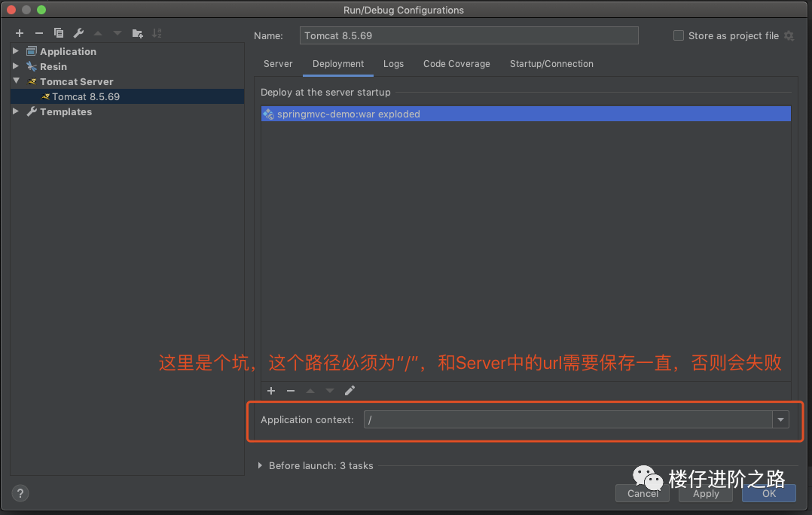Collapse the Tomcat Server tree node
This screenshot has height=515, width=812.
tap(16, 81)
